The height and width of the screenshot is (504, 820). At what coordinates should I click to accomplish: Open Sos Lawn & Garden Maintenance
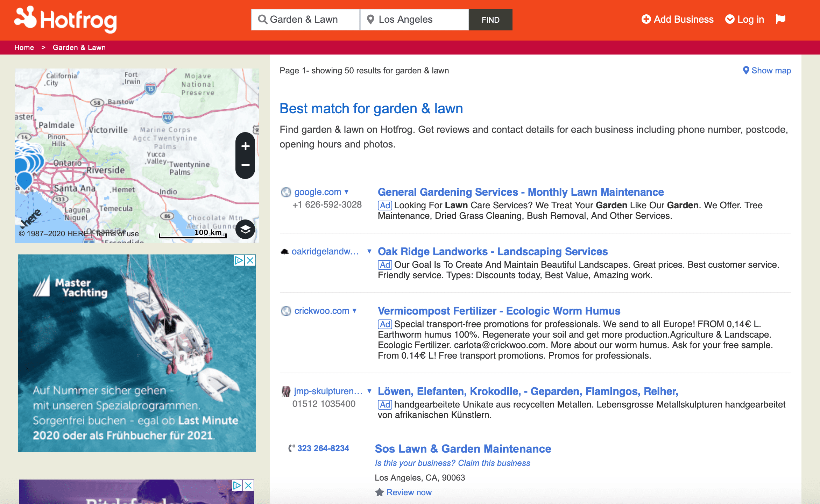463,448
